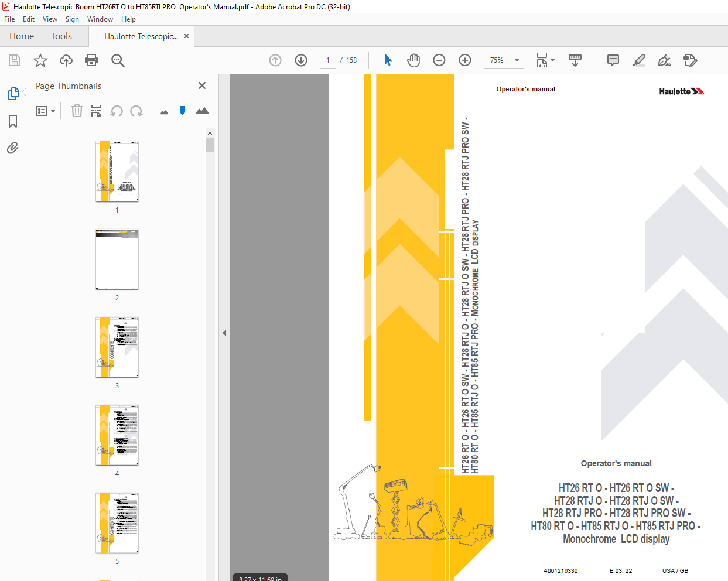
Task: Zoom in with the plus button
Action: (465, 60)
